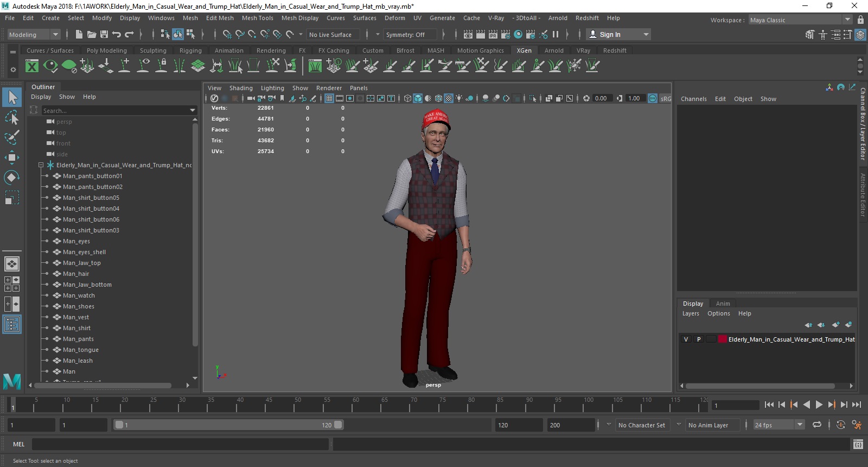
Task: Open the Channels menu in Channel Box
Action: (693, 99)
